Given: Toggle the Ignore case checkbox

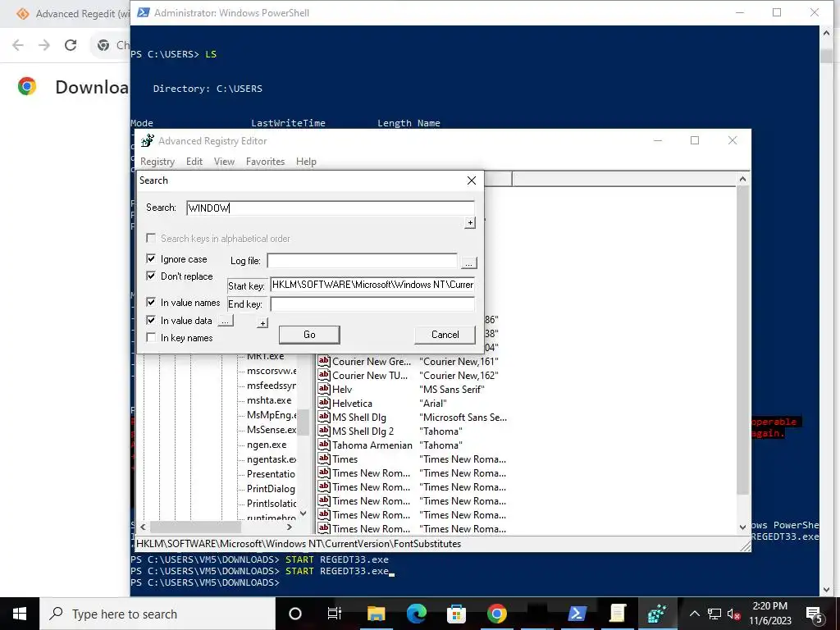Looking at the screenshot, I should [151, 258].
